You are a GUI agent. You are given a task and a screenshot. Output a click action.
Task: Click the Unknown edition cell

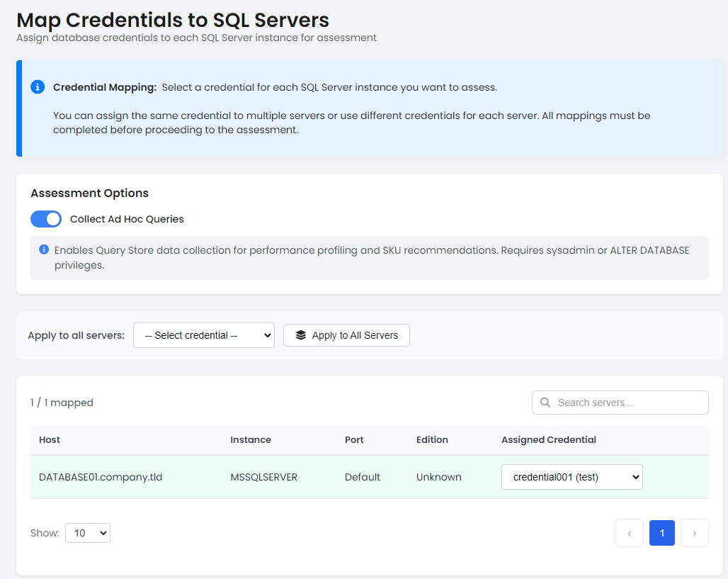coord(439,477)
